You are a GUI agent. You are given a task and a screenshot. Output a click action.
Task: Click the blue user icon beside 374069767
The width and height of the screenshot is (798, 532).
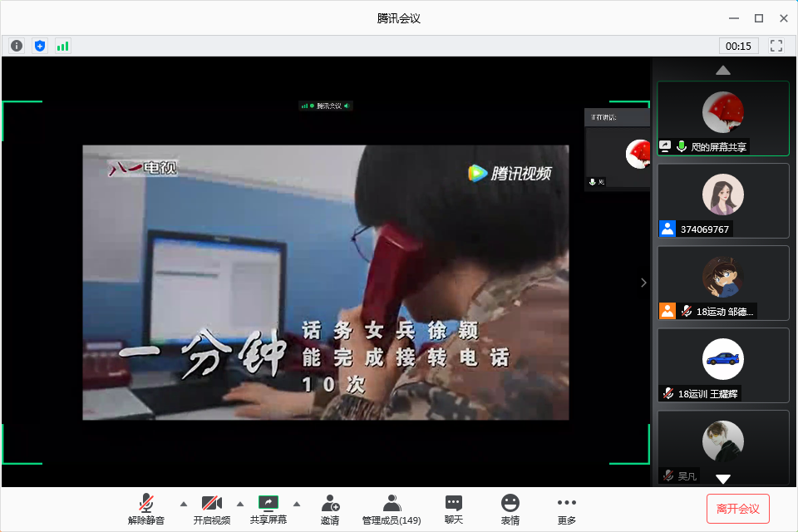(667, 229)
